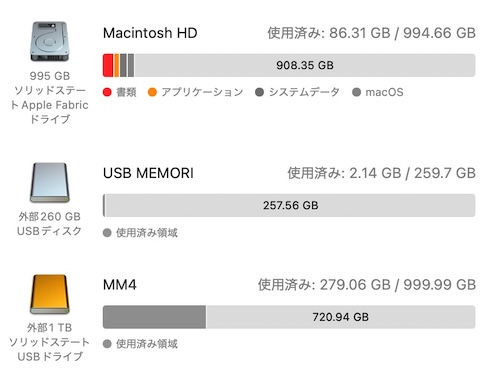Click the 使用済み: 86.31 GB / 994.66 GB text
Viewport: 500px width, 384px height.
[x=371, y=33]
